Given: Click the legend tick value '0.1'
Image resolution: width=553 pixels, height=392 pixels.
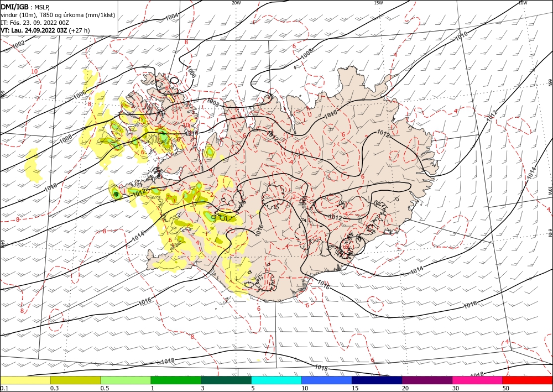Looking at the screenshot, I should coord(3,388).
